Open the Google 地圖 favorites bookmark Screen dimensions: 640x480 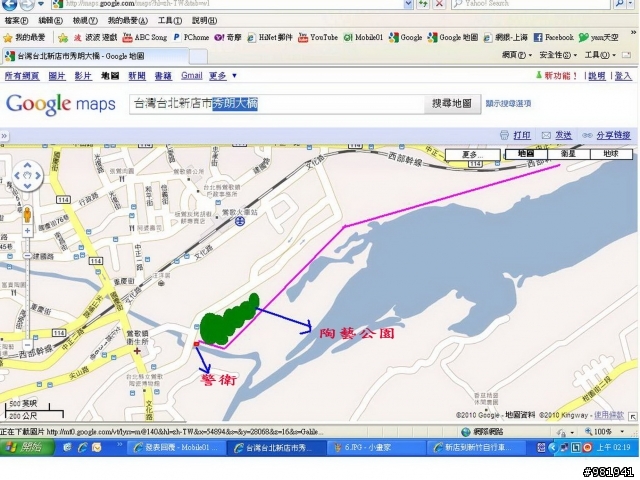coord(453,38)
